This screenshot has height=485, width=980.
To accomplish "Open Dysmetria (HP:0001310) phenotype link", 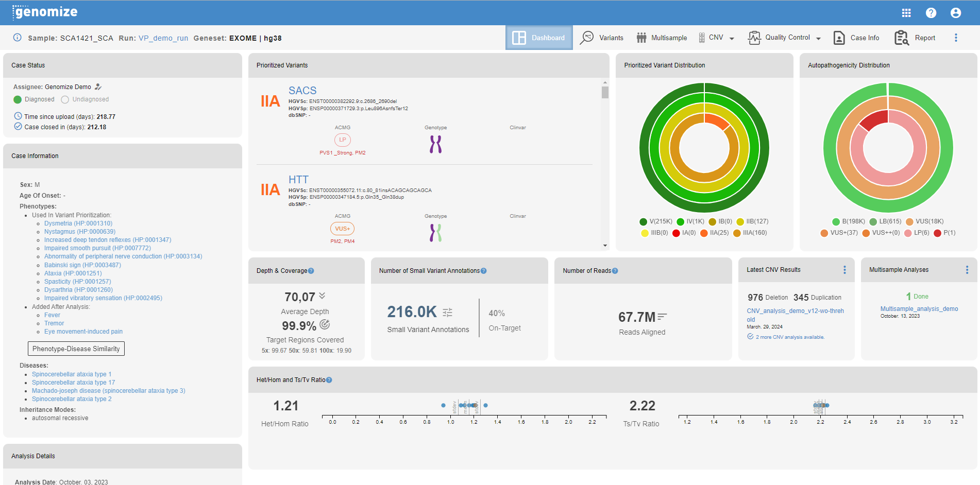I will 78,223.
